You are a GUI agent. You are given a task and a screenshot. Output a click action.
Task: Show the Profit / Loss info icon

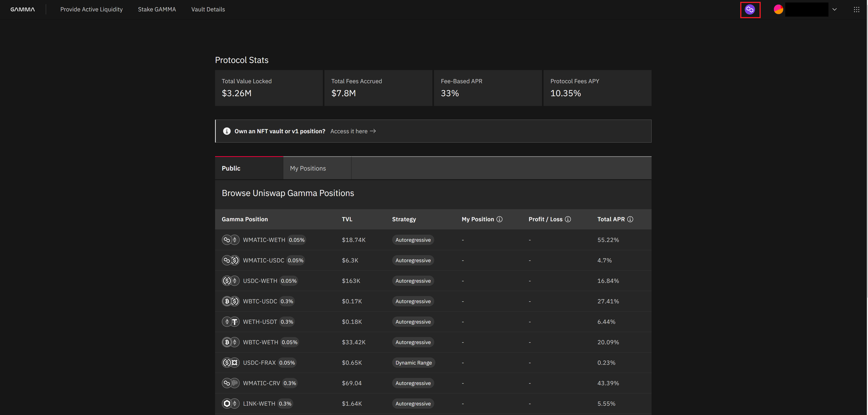click(568, 219)
